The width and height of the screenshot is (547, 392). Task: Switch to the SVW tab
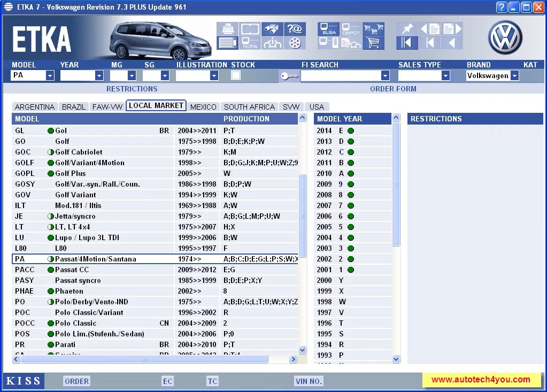[x=291, y=107]
